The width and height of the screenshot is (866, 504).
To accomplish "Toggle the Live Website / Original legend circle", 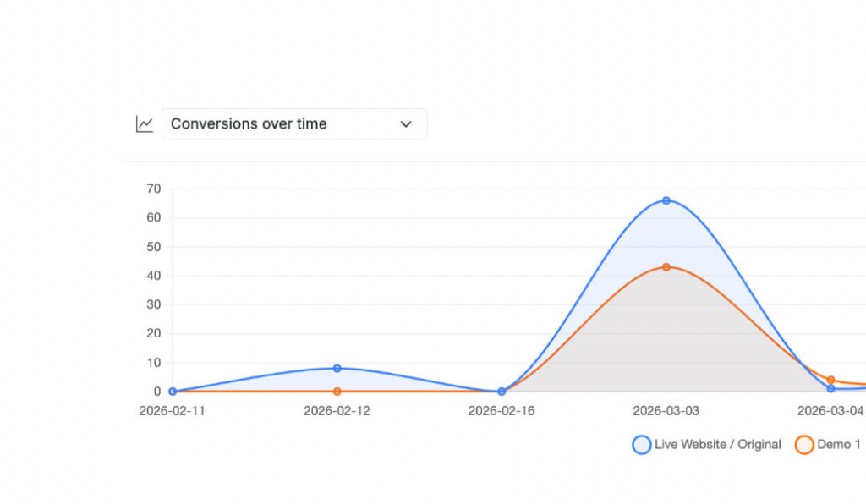I will pos(642,445).
